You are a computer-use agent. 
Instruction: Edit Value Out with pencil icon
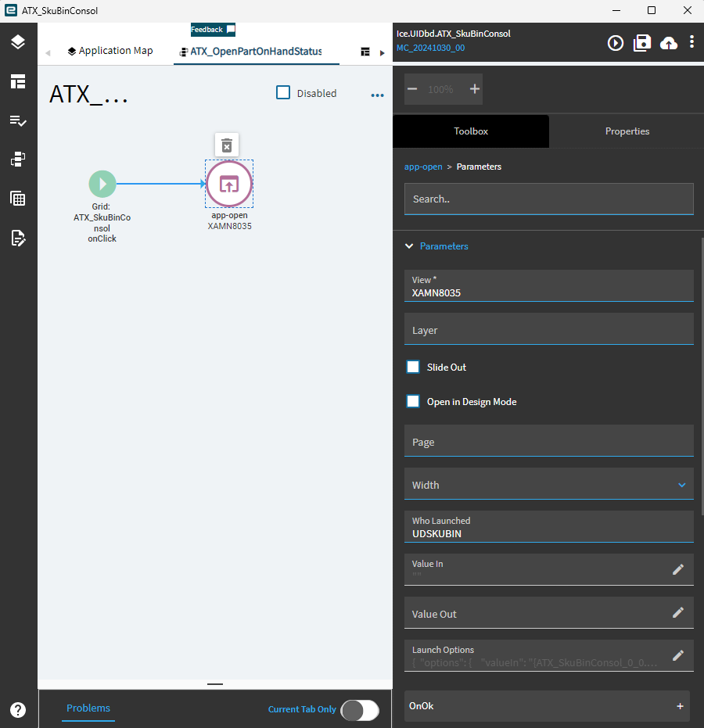678,613
